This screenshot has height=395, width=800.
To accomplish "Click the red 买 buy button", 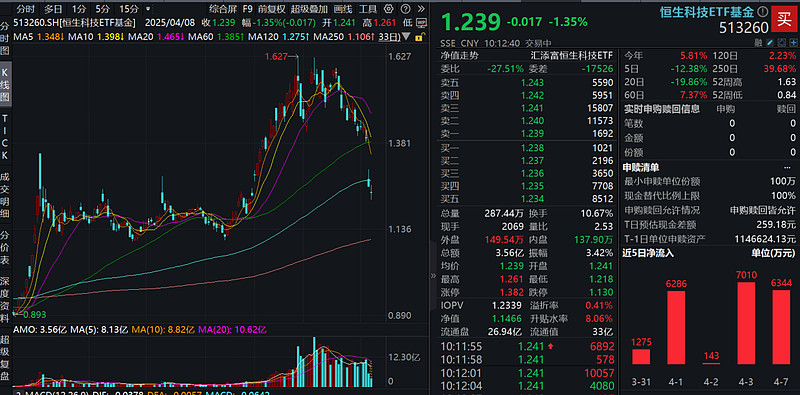I will click(784, 19).
